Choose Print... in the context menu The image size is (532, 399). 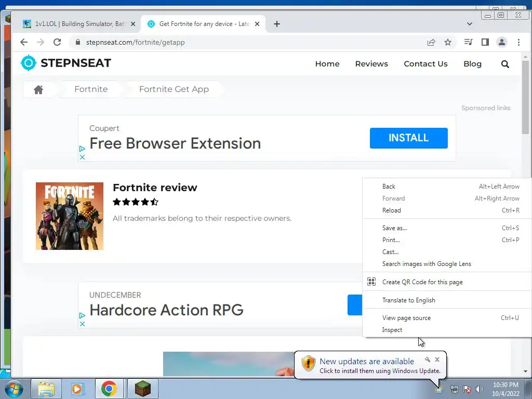click(x=447, y=240)
